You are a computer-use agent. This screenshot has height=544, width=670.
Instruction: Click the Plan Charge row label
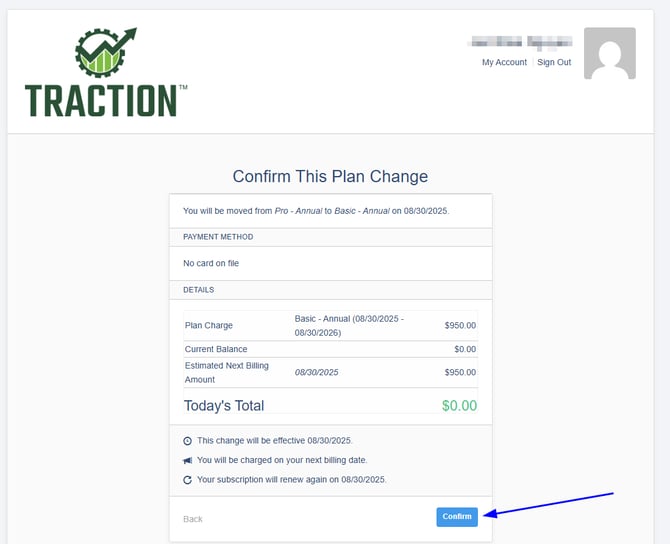pyautogui.click(x=208, y=325)
